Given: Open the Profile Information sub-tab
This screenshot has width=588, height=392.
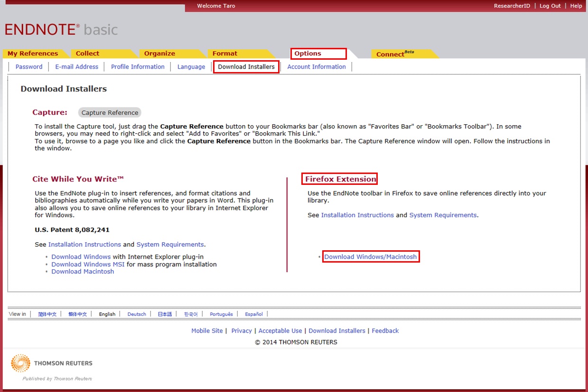Looking at the screenshot, I should point(138,67).
